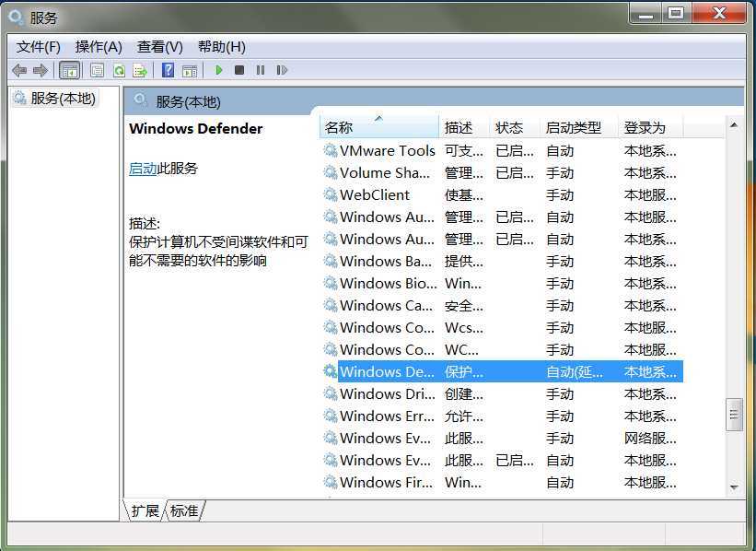This screenshot has height=551, width=756.
Task: Click 提供... description of Windows Ba...
Action: coord(464,262)
